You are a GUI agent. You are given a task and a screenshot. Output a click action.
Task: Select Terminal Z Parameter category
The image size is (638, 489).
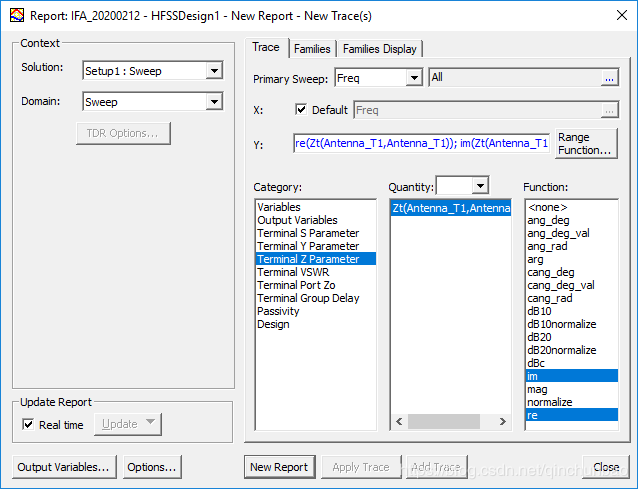pos(316,259)
